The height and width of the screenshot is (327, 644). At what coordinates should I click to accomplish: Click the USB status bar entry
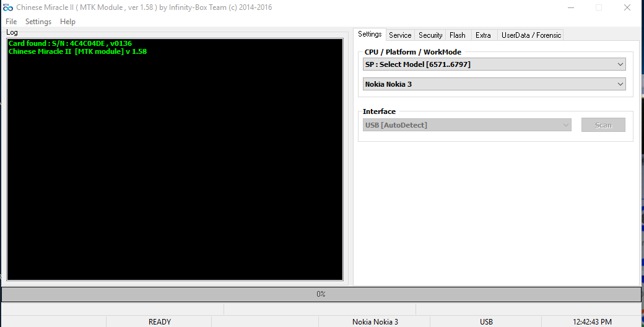click(486, 321)
